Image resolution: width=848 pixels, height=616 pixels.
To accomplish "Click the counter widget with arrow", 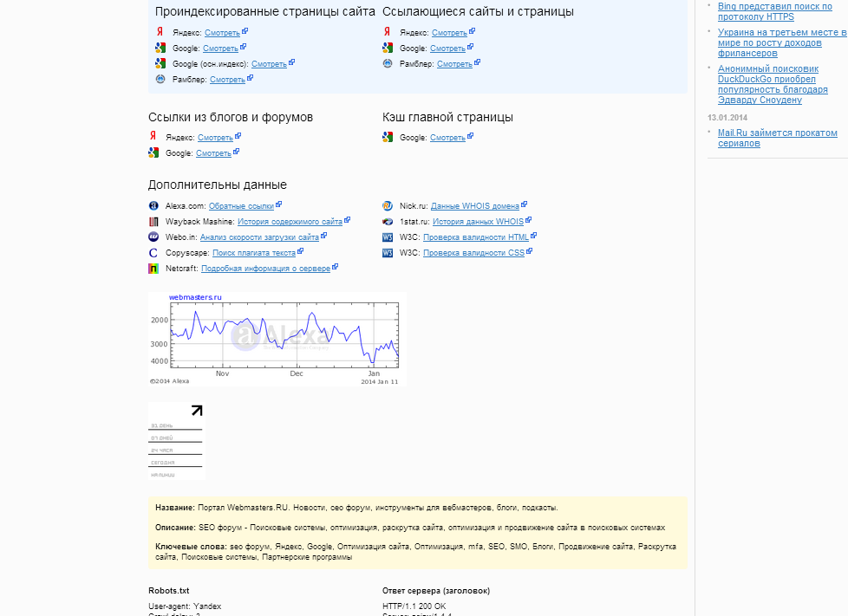I will [177, 441].
